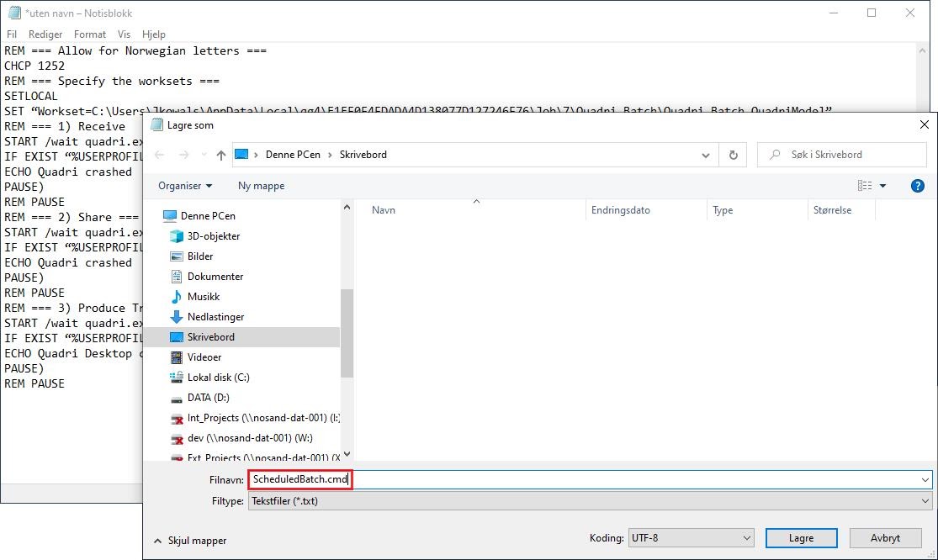This screenshot has width=938, height=560.
Task: Click the folder tree scrollbar thumb
Action: tap(347, 334)
